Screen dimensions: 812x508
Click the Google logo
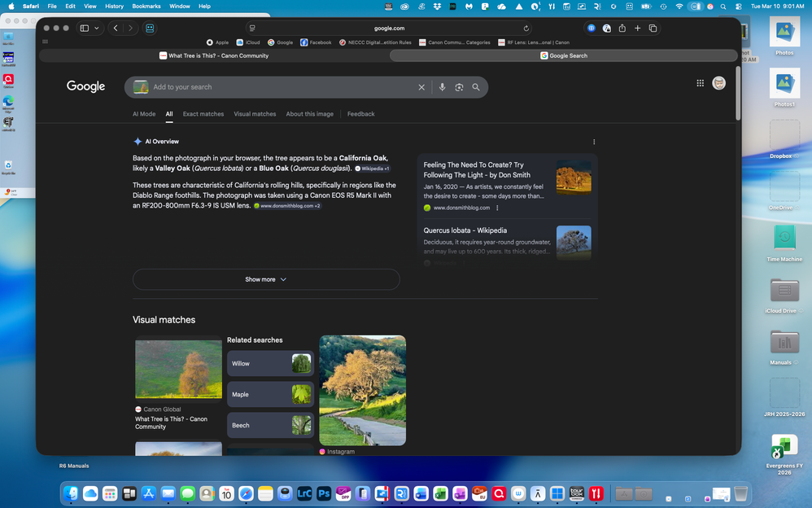pos(86,86)
